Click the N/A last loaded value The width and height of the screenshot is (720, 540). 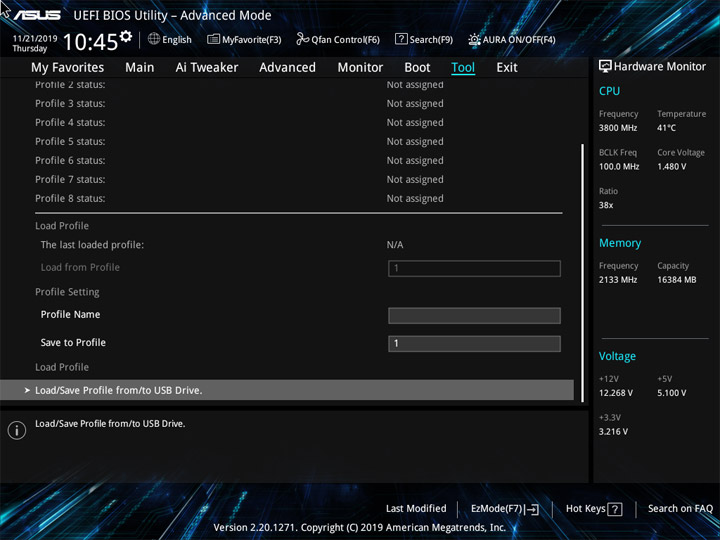point(395,245)
